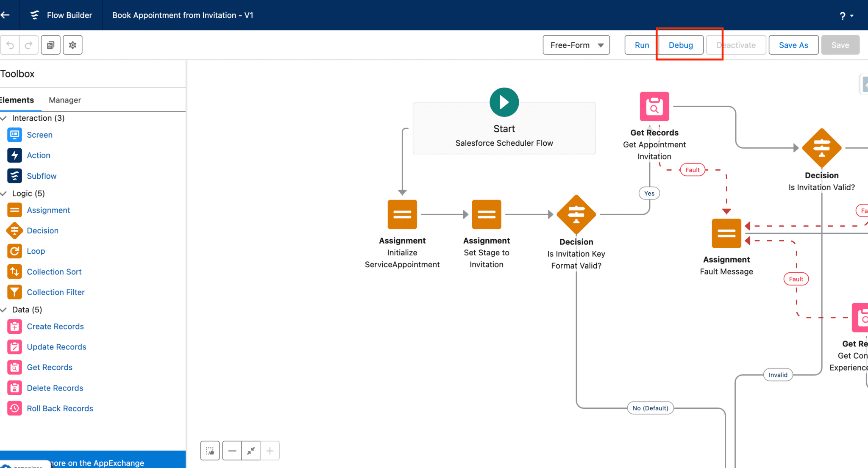Image resolution: width=868 pixels, height=468 pixels.
Task: Select the Collection Sort element
Action: point(54,271)
